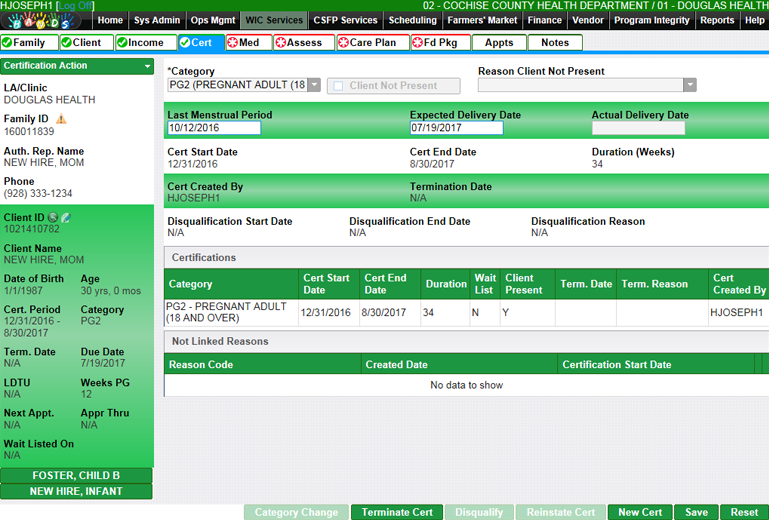769x520 pixels.
Task: Open the WIC Services menu
Action: point(272,20)
